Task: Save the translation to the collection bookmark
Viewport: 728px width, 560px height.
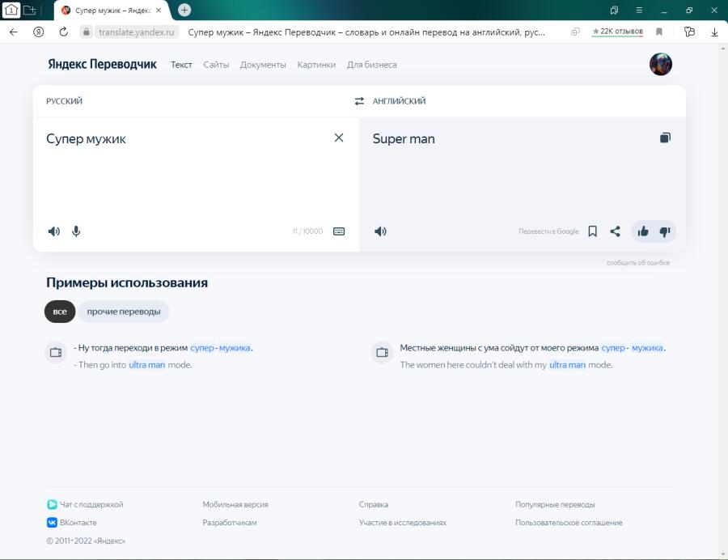Action: click(x=592, y=231)
